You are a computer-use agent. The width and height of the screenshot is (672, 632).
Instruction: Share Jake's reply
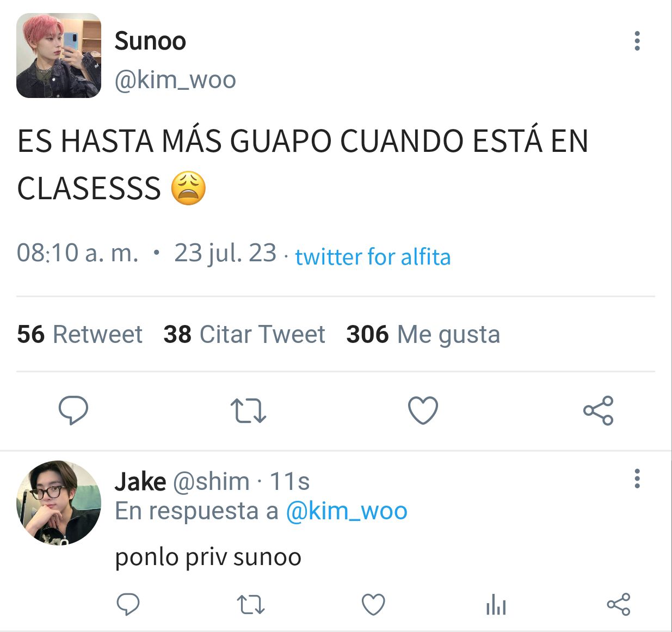(618, 604)
